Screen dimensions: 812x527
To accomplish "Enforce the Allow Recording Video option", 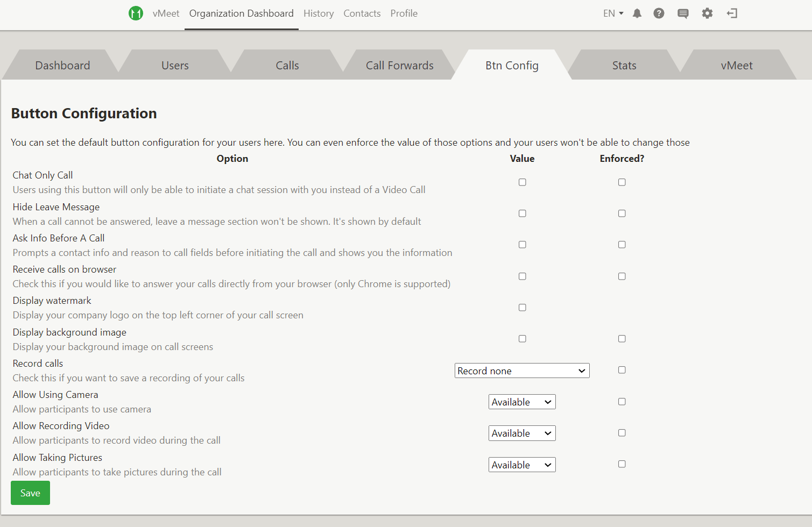I will (622, 433).
